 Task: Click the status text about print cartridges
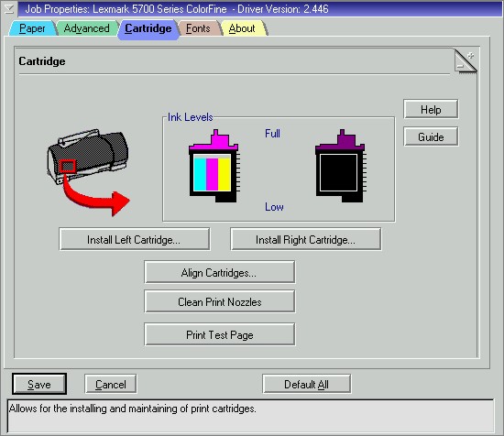pyautogui.click(x=133, y=409)
